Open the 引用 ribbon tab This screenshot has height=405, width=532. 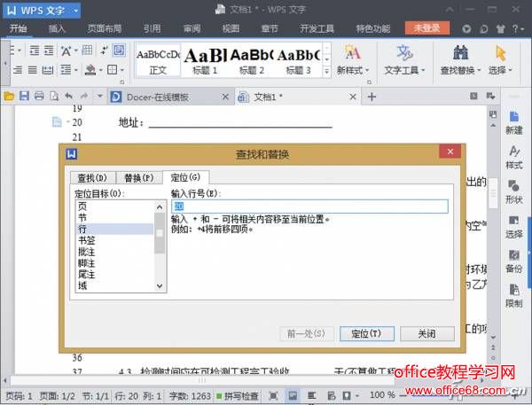point(152,28)
